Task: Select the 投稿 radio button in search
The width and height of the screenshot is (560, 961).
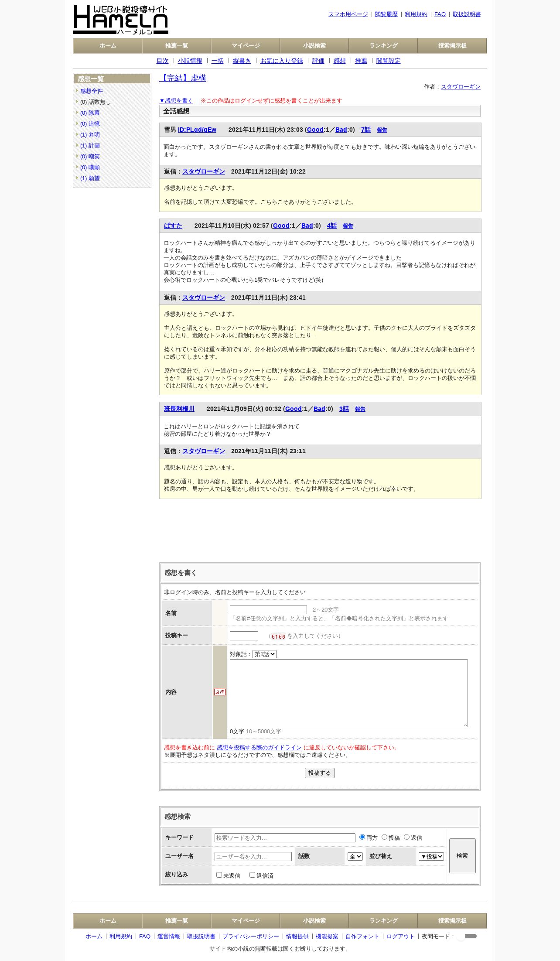Action: [384, 837]
